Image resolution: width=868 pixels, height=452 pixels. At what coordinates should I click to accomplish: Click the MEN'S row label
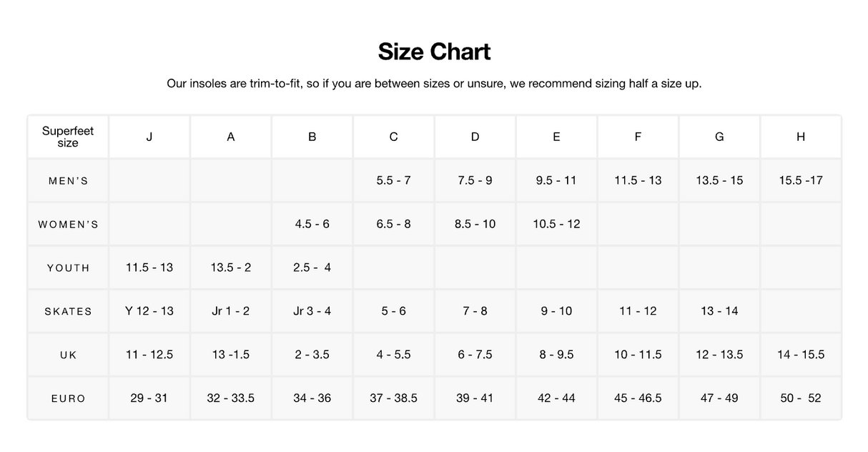pos(68,181)
